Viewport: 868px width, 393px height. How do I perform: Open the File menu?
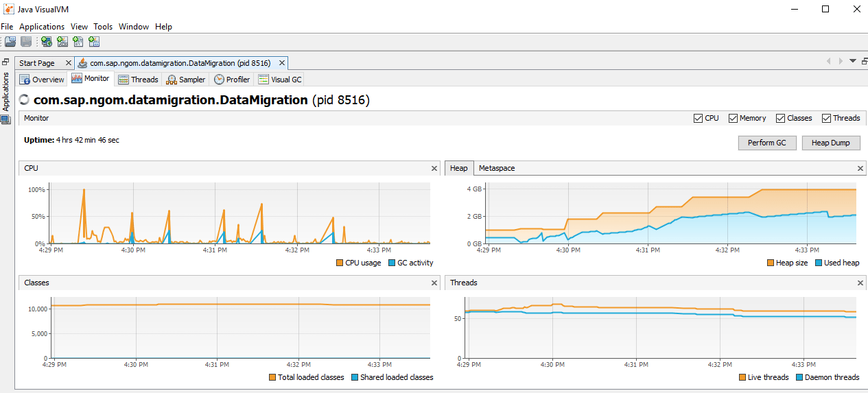(x=7, y=27)
